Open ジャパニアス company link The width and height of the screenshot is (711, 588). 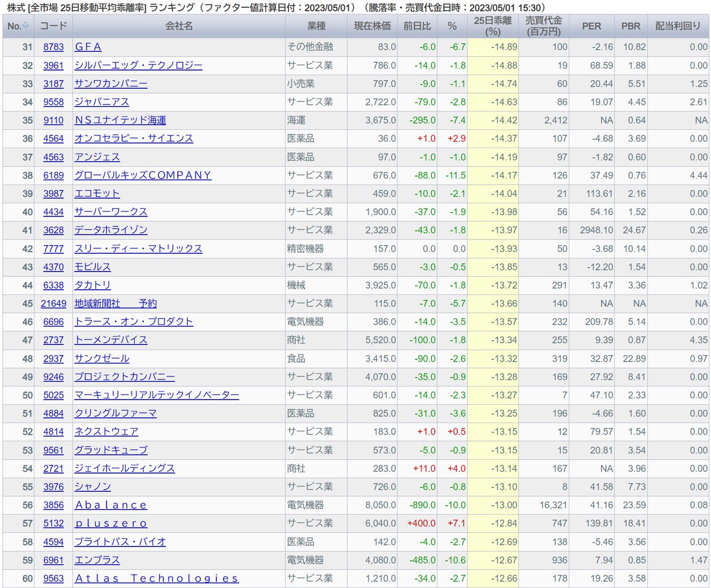point(101,102)
